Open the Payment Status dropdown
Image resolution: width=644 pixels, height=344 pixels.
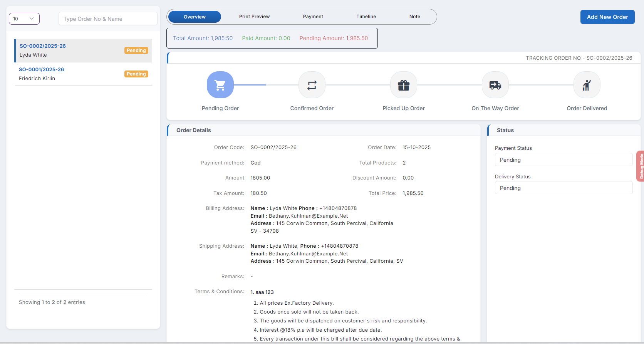(x=563, y=160)
